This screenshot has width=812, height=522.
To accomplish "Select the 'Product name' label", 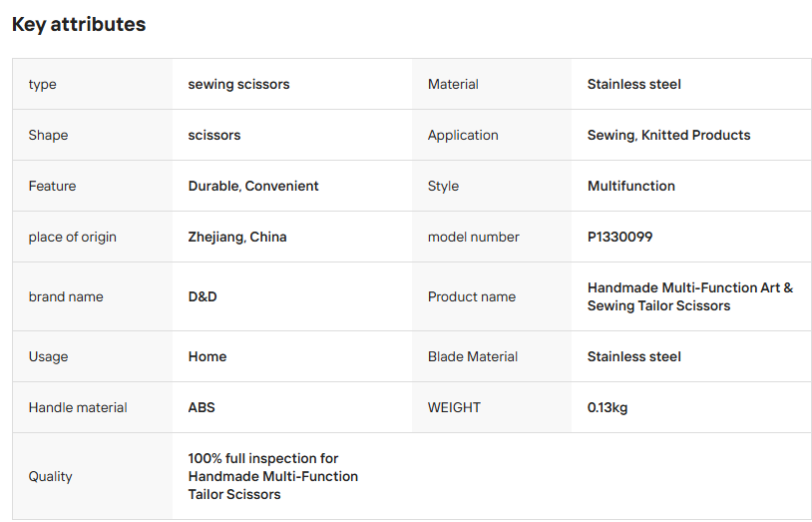I will tap(472, 296).
